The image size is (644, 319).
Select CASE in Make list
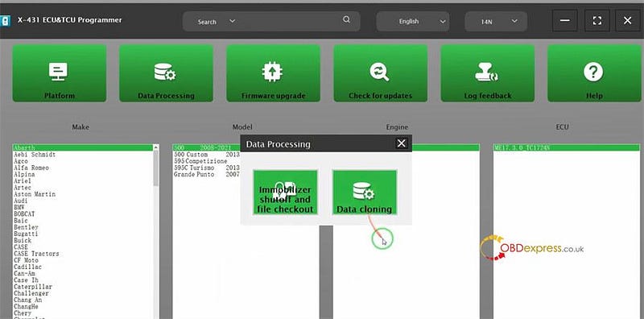(83, 247)
